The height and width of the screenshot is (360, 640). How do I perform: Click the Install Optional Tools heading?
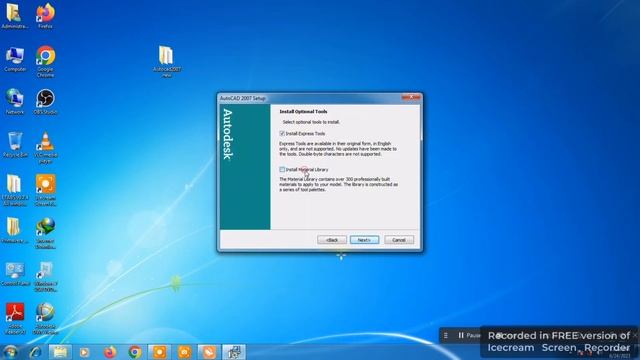coord(303,111)
